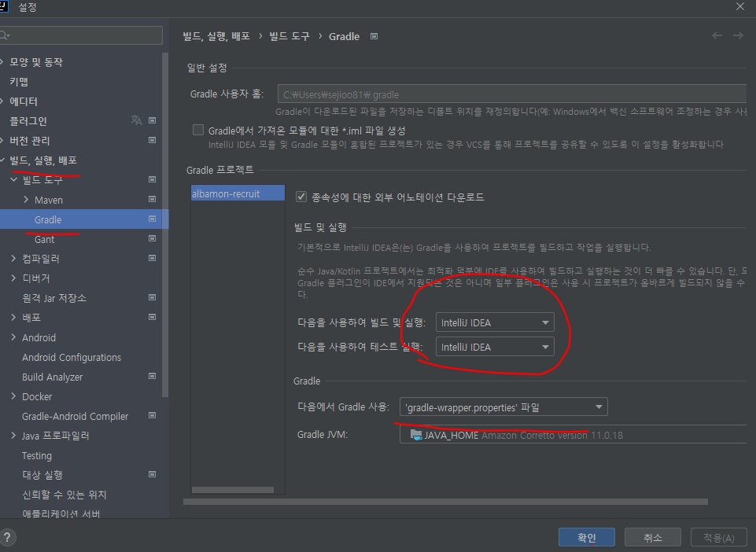Open the 'gradle-wrapper.properties' 파일 dropdown
Viewport: 756px width, 552px height.
[503, 407]
